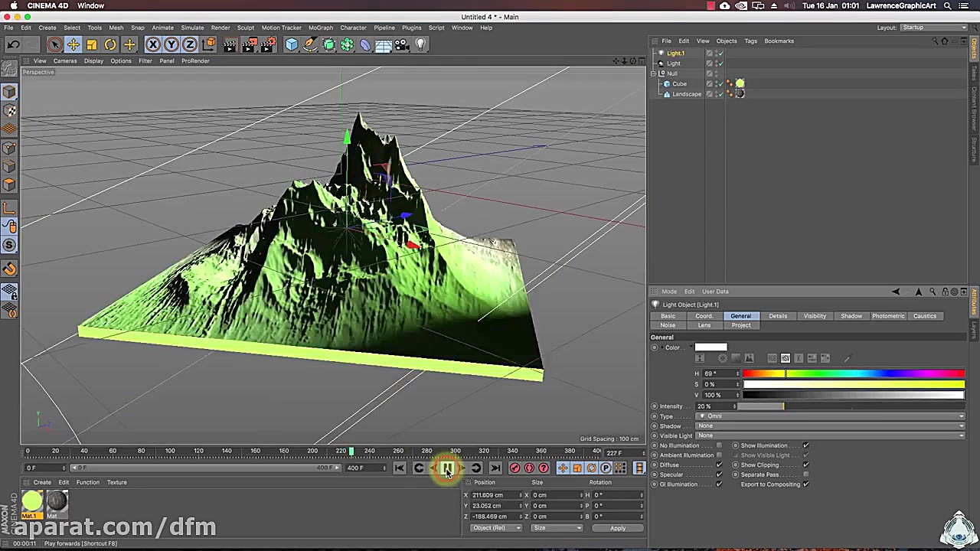Select the Rotate tool
Screen dimensions: 980x551
(109, 44)
